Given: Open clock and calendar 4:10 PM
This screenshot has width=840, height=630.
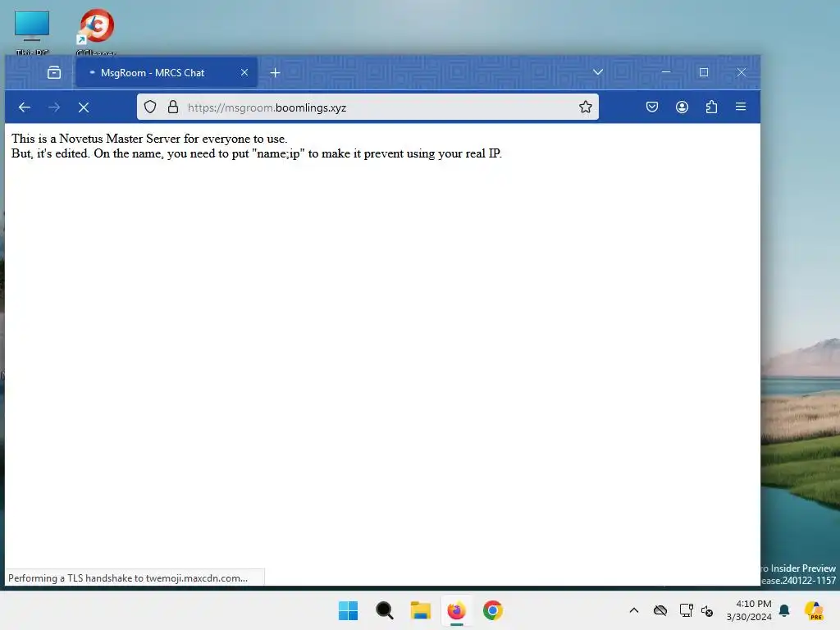Looking at the screenshot, I should coord(749,610).
